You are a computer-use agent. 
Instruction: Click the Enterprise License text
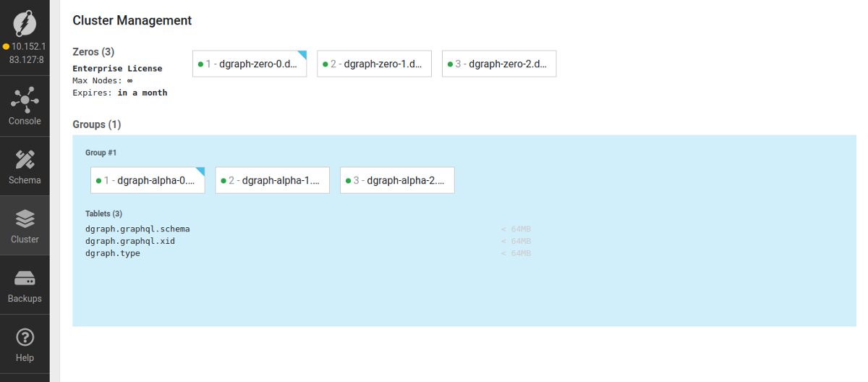[x=117, y=69]
